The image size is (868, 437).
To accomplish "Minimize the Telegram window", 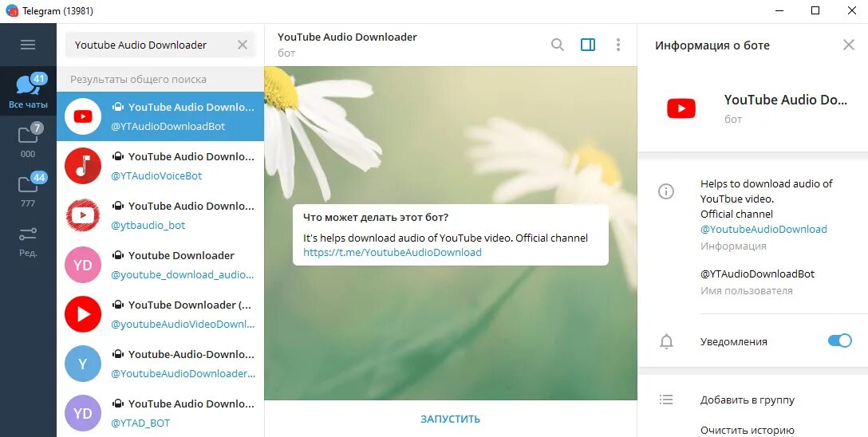I will pos(779,11).
